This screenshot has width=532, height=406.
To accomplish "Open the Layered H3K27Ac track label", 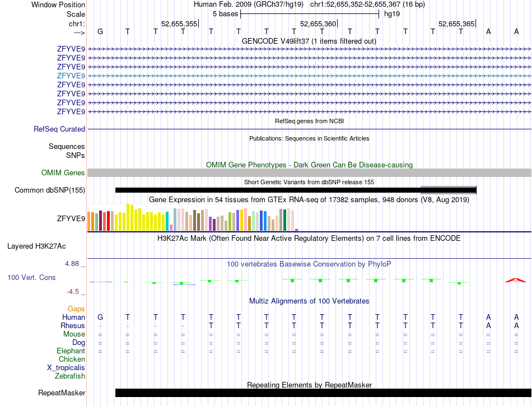I will point(36,246).
